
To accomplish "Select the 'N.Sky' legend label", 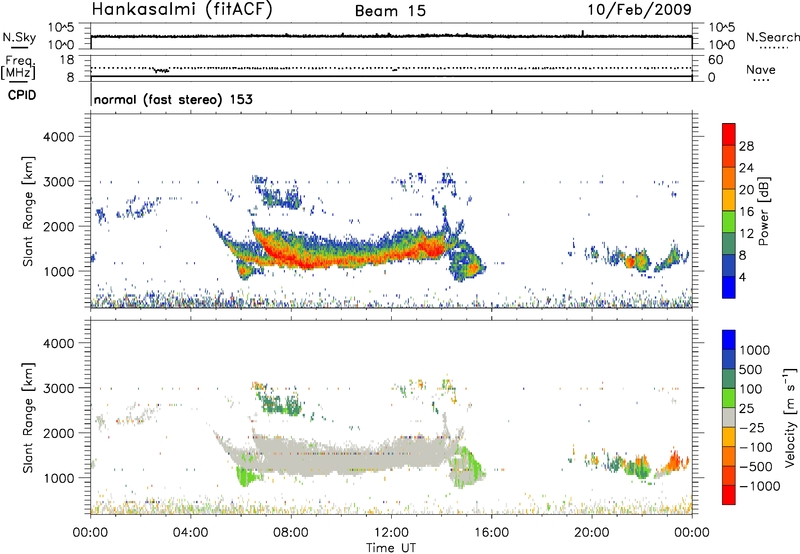I will pyautogui.click(x=19, y=37).
